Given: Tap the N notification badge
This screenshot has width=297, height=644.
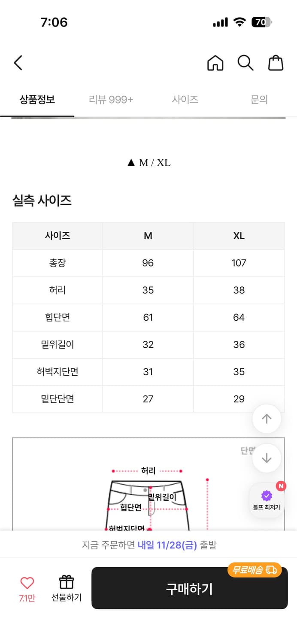Looking at the screenshot, I should [x=281, y=485].
